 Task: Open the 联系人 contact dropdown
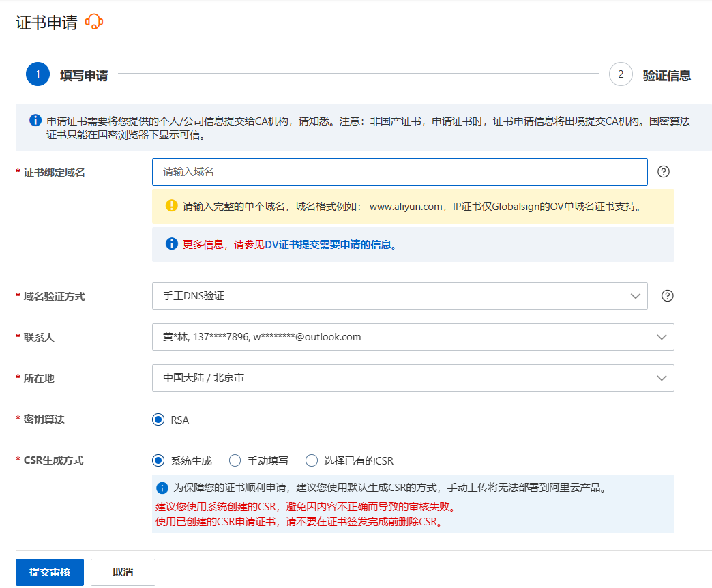click(413, 337)
